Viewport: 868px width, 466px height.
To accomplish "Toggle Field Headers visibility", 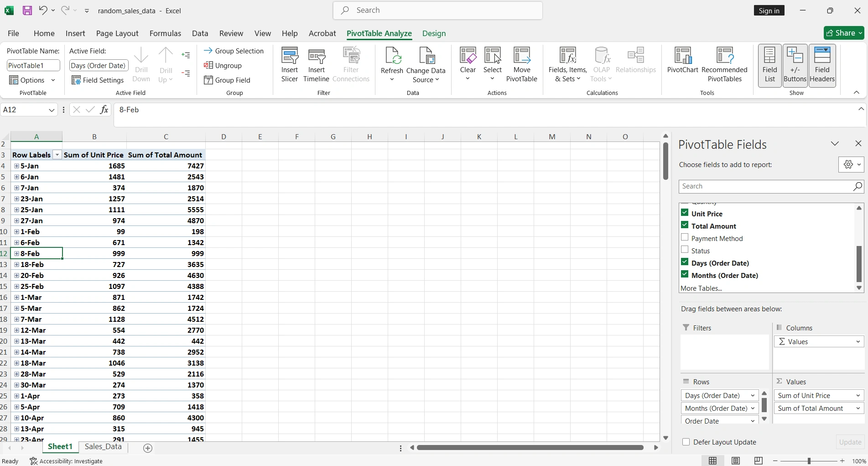I will click(x=822, y=64).
